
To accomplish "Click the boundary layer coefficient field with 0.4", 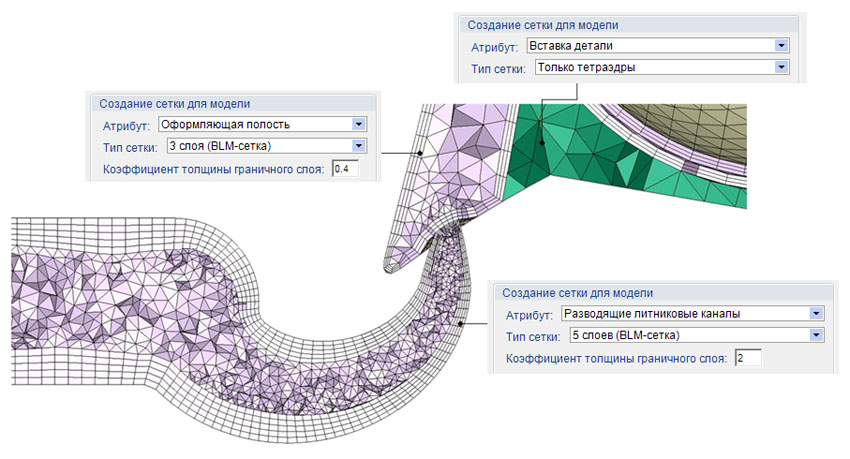I will (345, 169).
